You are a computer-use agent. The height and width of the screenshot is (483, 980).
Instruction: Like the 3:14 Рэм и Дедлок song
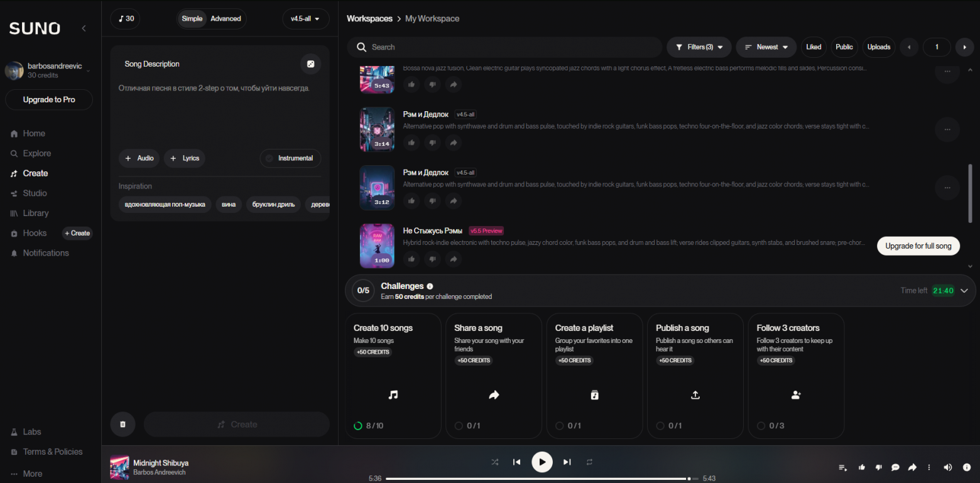[411, 143]
